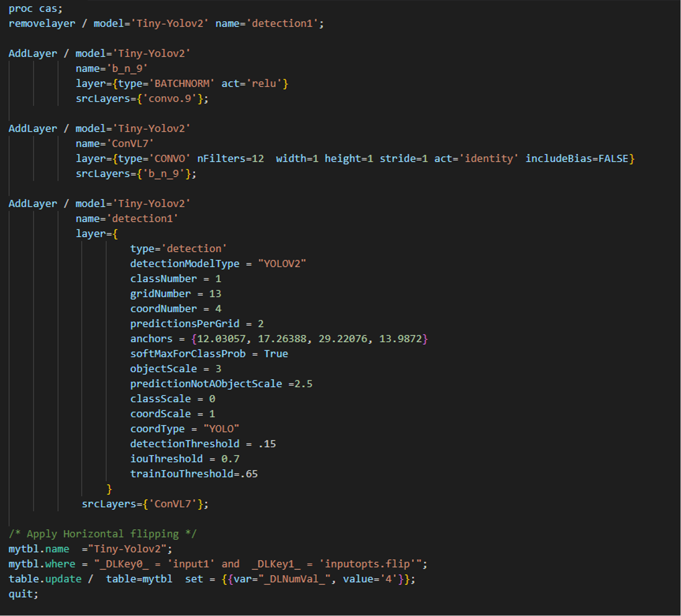
Task: Click the gridNumber value 13
Action: point(215,294)
